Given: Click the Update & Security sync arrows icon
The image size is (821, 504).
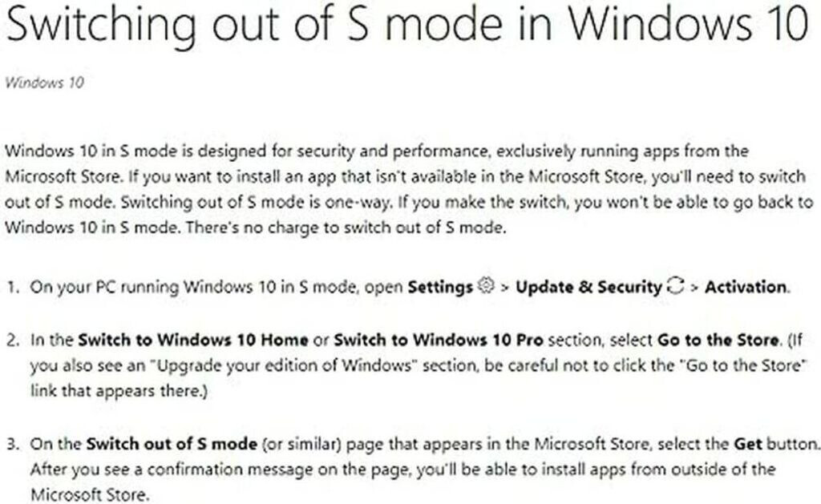Looking at the screenshot, I should (675, 286).
